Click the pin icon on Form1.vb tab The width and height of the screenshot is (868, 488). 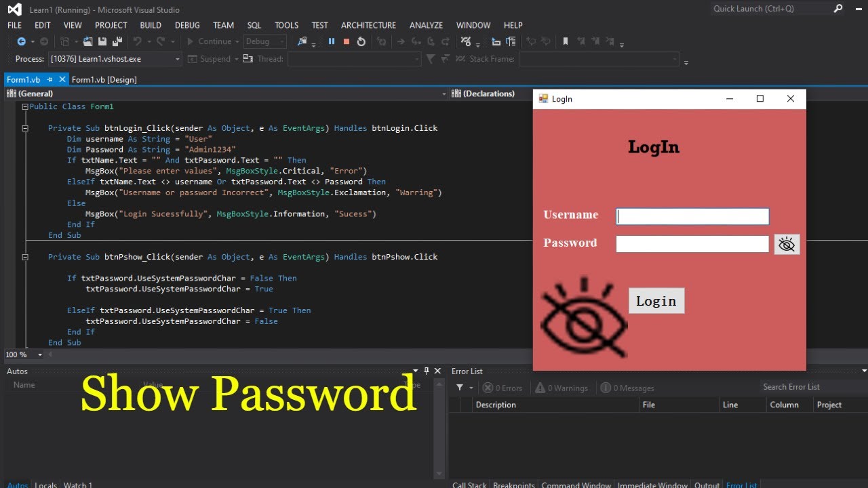[x=50, y=79]
